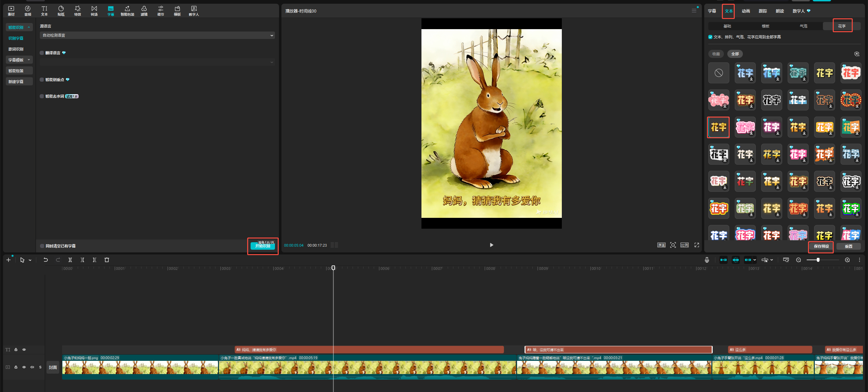Image resolution: width=868 pixels, height=392 pixels.
Task: Enable the 翻译语言 checkbox
Action: tap(42, 53)
